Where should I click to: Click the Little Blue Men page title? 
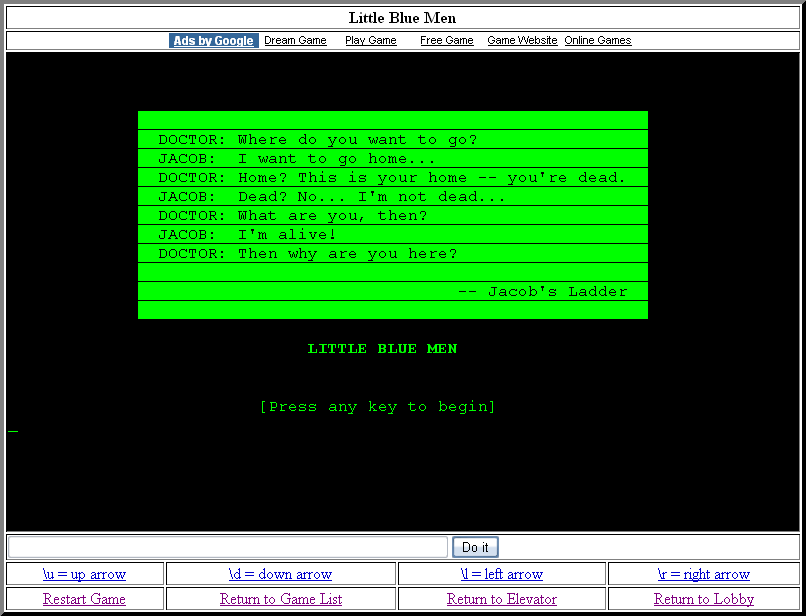click(402, 18)
